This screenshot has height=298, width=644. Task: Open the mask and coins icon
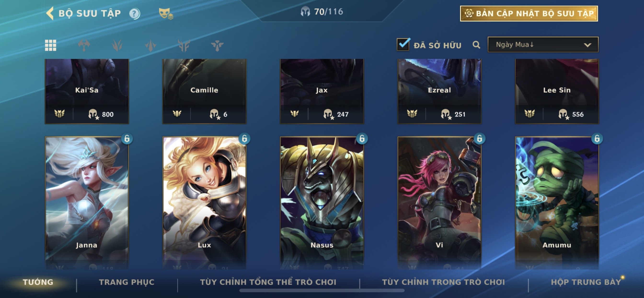coord(166,13)
